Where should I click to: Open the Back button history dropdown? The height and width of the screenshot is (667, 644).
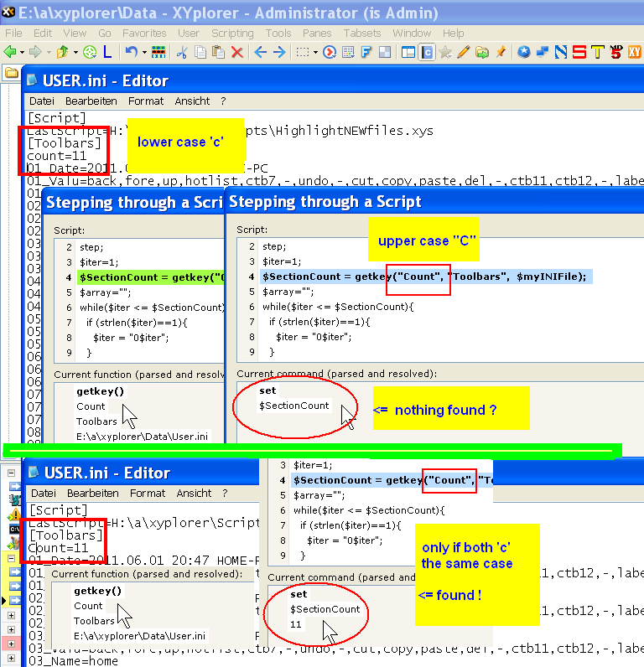(22, 53)
